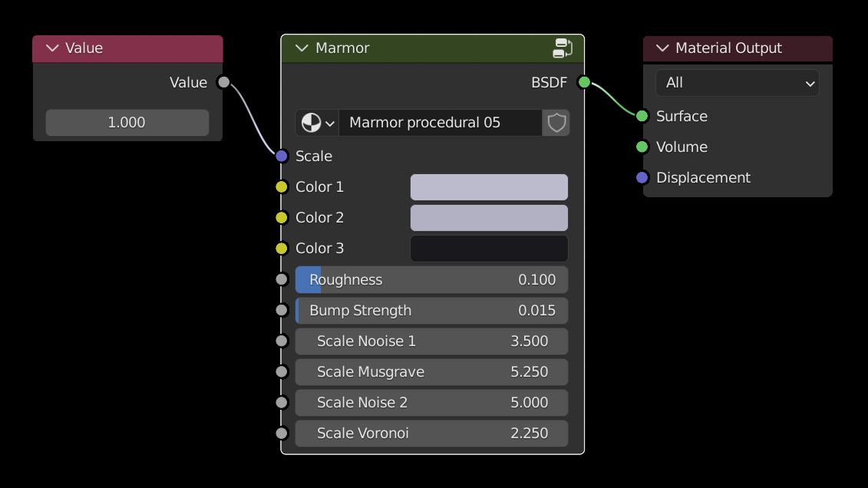868x488 pixels.
Task: Click the purple Displacement socket
Action: 642,177
